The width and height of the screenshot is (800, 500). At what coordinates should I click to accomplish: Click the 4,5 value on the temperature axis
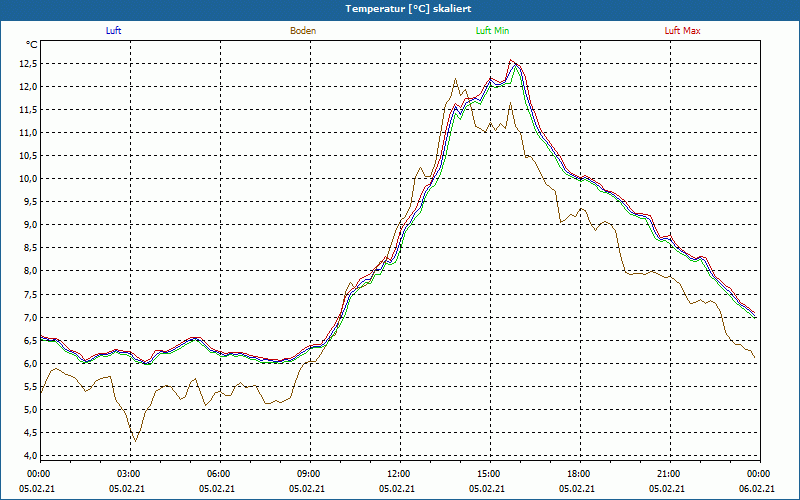click(x=30, y=433)
